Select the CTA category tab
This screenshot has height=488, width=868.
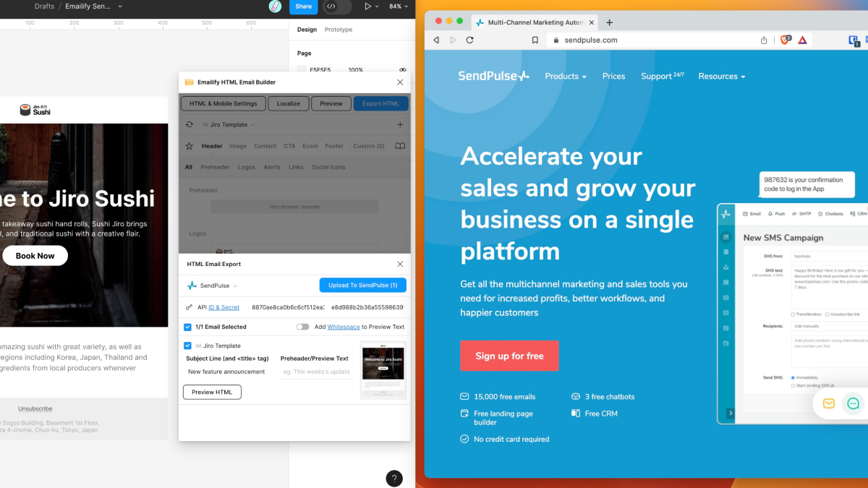pos(289,146)
